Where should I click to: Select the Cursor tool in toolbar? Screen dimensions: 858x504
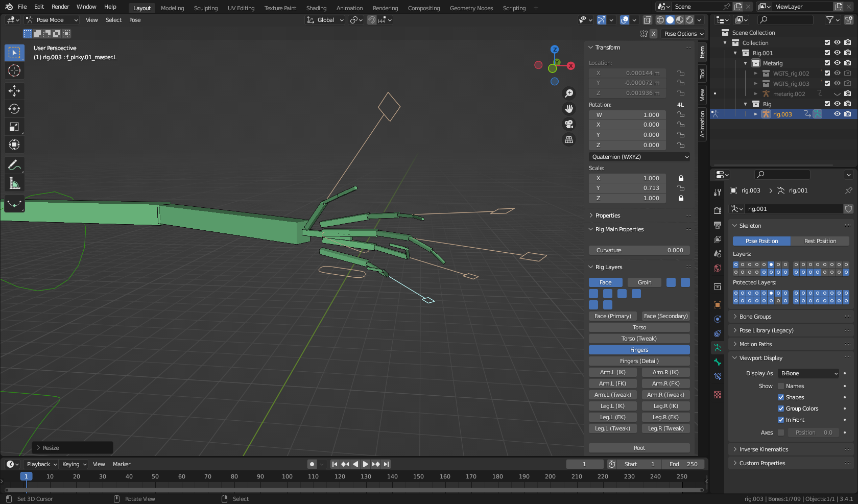[14, 70]
